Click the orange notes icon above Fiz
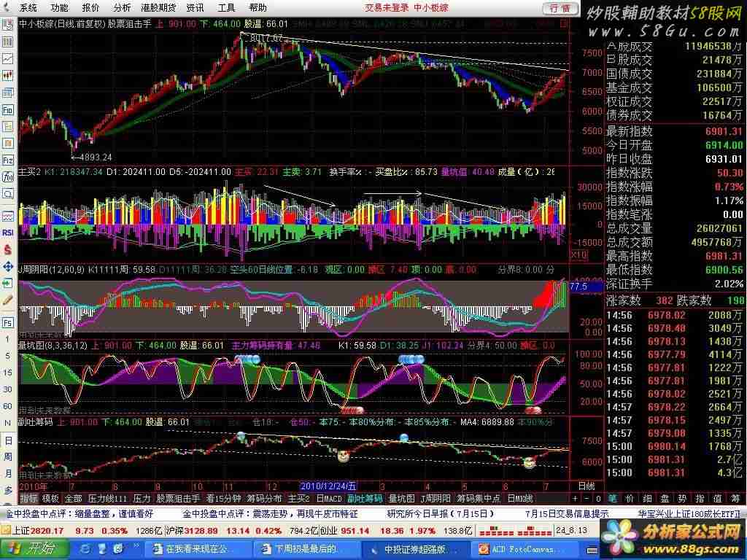This screenshot has width=747, height=560. click(x=7, y=144)
